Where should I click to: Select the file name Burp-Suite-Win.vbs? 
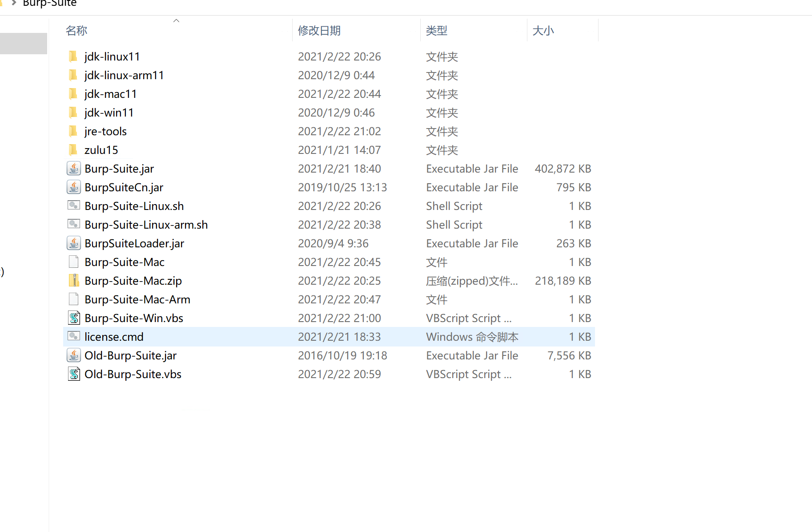pos(134,318)
